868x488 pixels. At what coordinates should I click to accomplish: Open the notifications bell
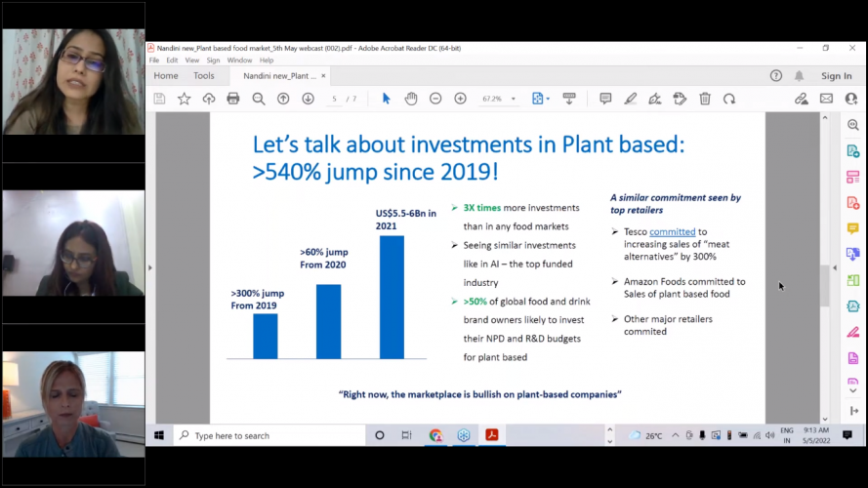[x=799, y=76]
